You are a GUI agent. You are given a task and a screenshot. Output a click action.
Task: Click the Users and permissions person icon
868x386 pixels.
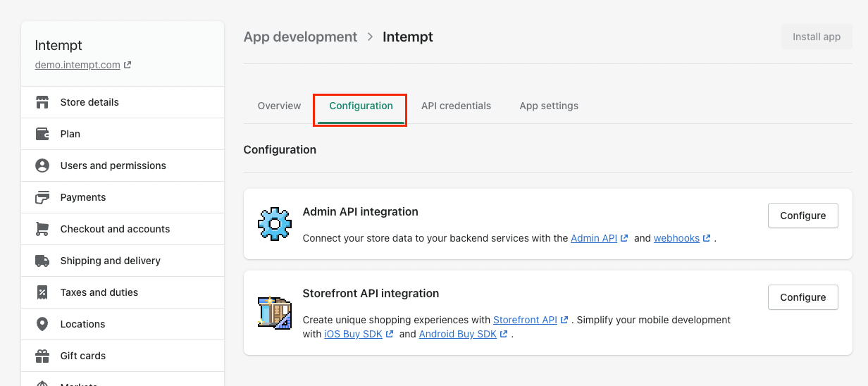click(x=42, y=166)
